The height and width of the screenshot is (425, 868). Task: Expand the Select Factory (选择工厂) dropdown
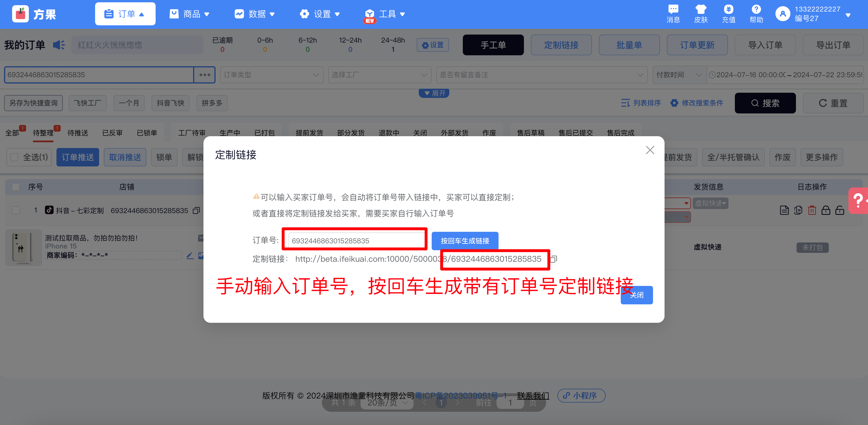[380, 75]
